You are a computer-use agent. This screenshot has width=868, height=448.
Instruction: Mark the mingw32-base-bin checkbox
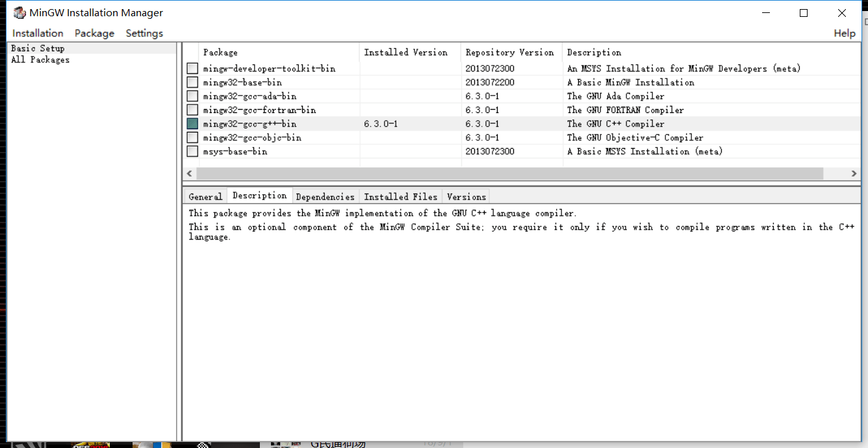[x=192, y=82]
